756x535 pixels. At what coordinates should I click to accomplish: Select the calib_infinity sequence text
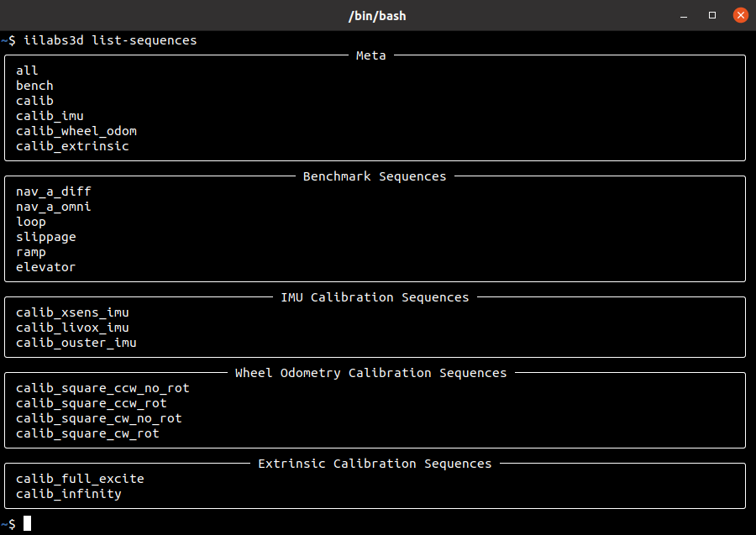coord(68,493)
